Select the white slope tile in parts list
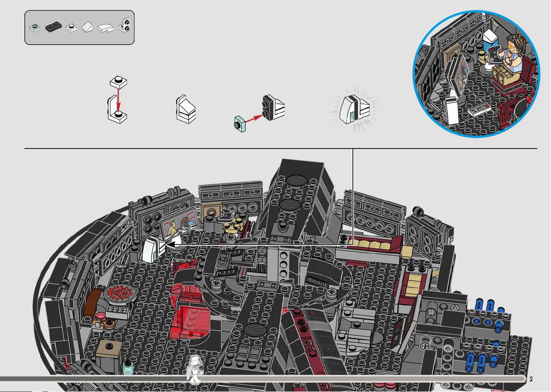Viewport: 551px width, 392px height. (x=87, y=28)
